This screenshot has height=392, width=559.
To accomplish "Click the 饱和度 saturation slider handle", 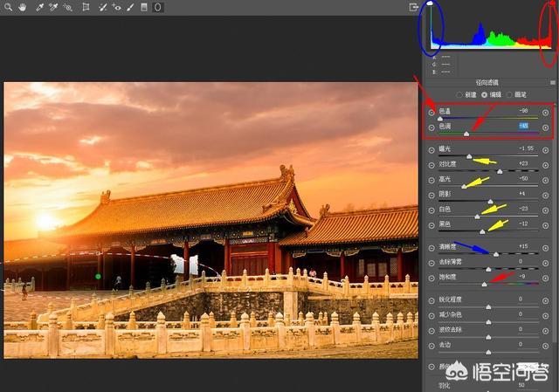I will point(484,284).
